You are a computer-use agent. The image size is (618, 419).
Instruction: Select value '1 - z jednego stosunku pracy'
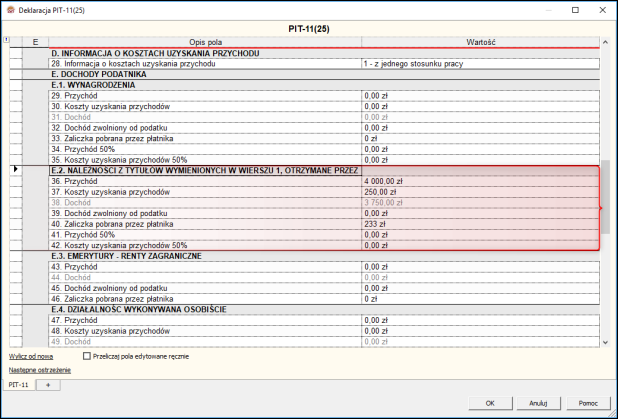pyautogui.click(x=480, y=63)
